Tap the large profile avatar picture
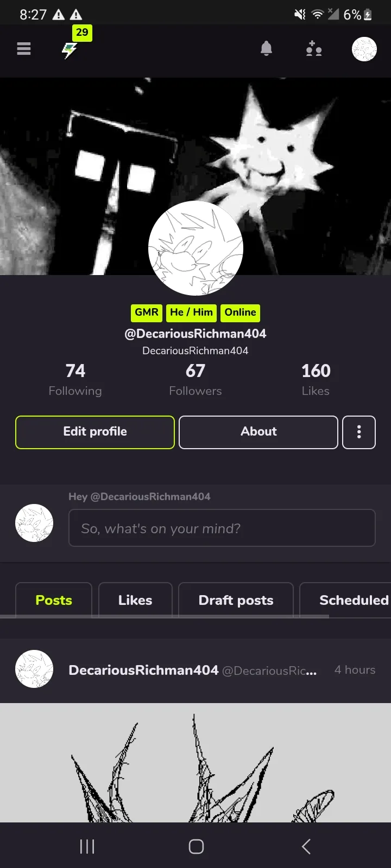Viewport: 391px width, 868px height. [195, 248]
